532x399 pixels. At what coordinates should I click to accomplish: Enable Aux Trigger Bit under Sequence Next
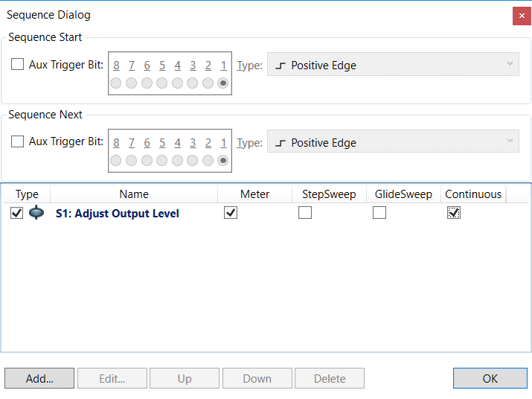[x=17, y=142]
